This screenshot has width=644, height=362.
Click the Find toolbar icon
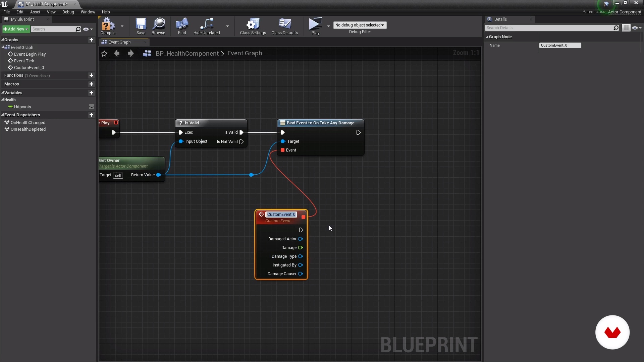point(182,26)
